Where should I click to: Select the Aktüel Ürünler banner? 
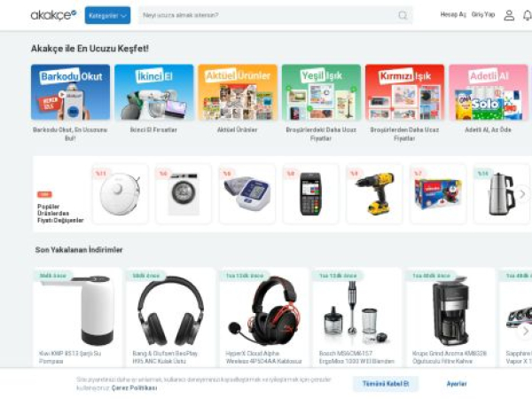pyautogui.click(x=238, y=92)
